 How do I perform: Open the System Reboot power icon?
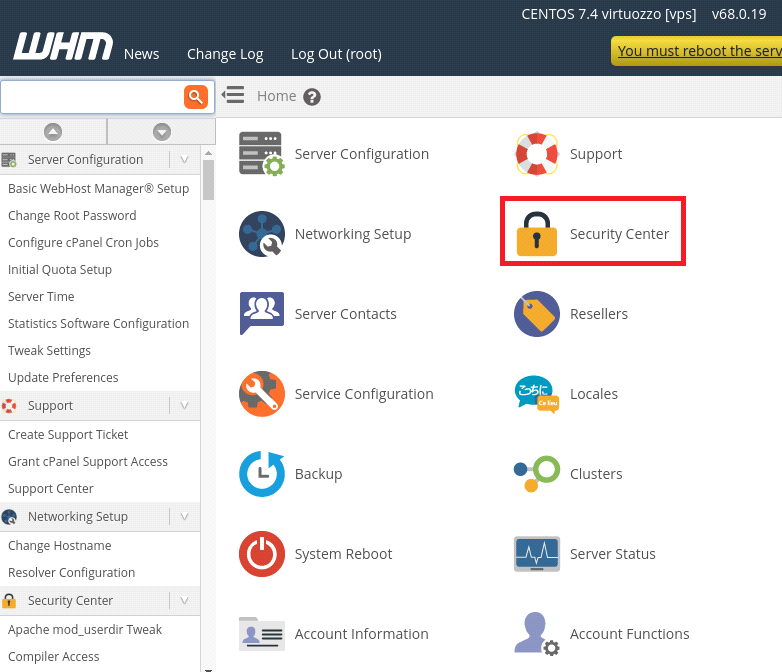pos(262,554)
